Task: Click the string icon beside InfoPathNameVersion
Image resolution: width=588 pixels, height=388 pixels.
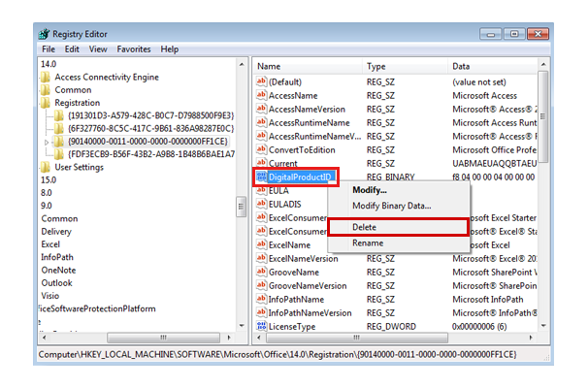Action: pos(261,312)
